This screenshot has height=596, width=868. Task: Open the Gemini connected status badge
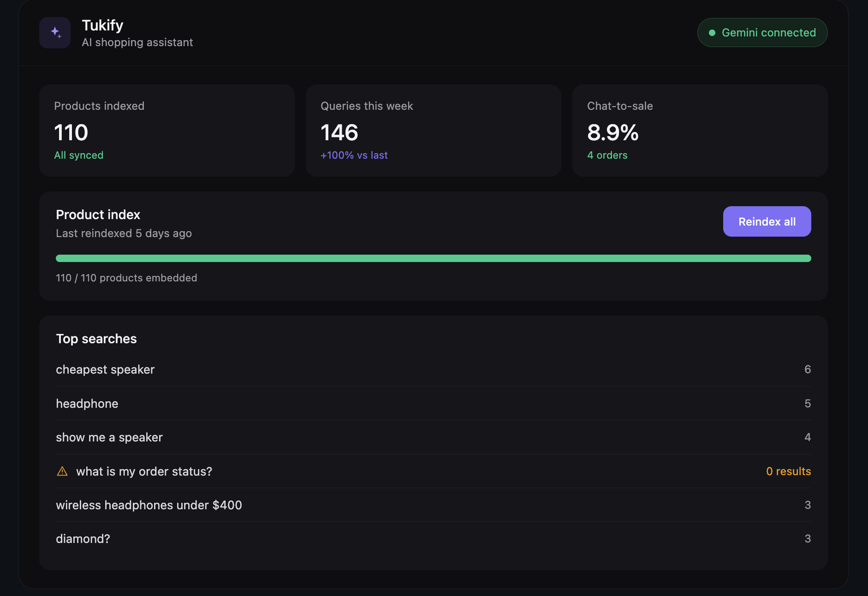click(762, 33)
